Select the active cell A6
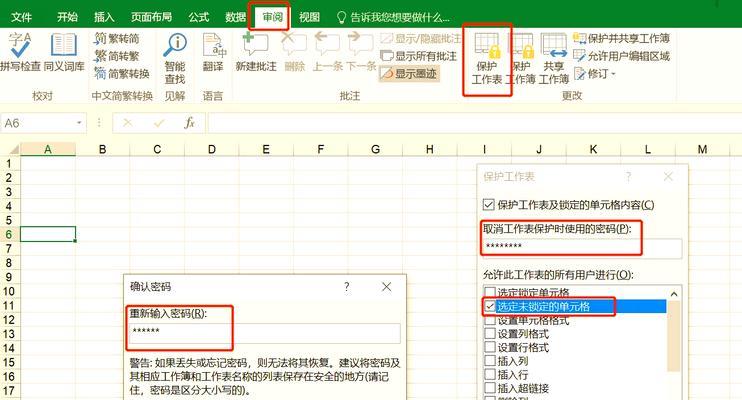Viewport: 742px width, 400px height. [48, 234]
